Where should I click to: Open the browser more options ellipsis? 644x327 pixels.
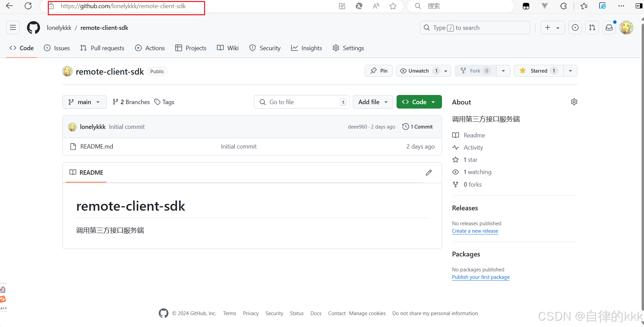pos(621,6)
